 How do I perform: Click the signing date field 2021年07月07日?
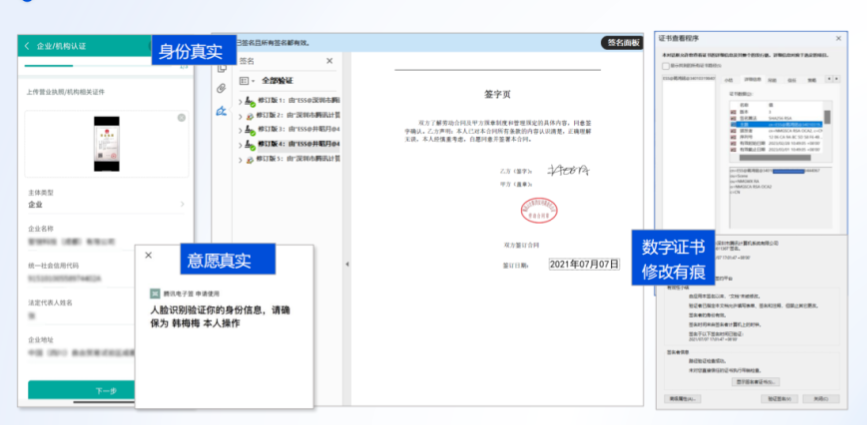584,265
